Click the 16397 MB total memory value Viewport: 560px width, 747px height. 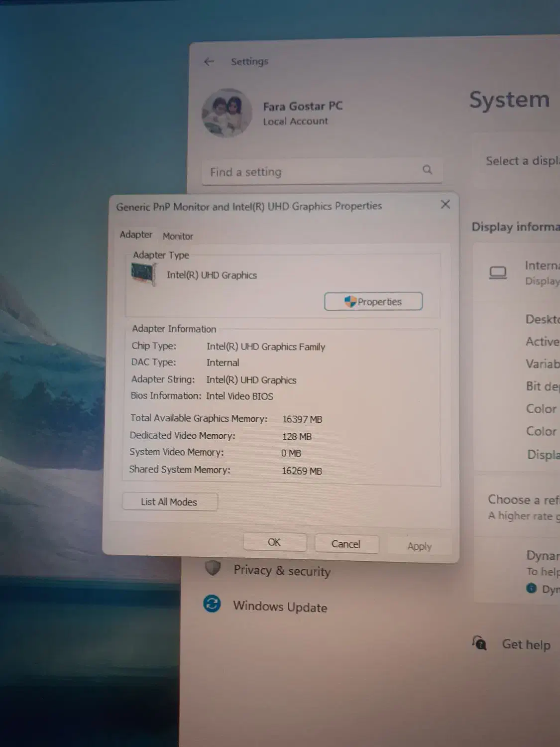302,419
